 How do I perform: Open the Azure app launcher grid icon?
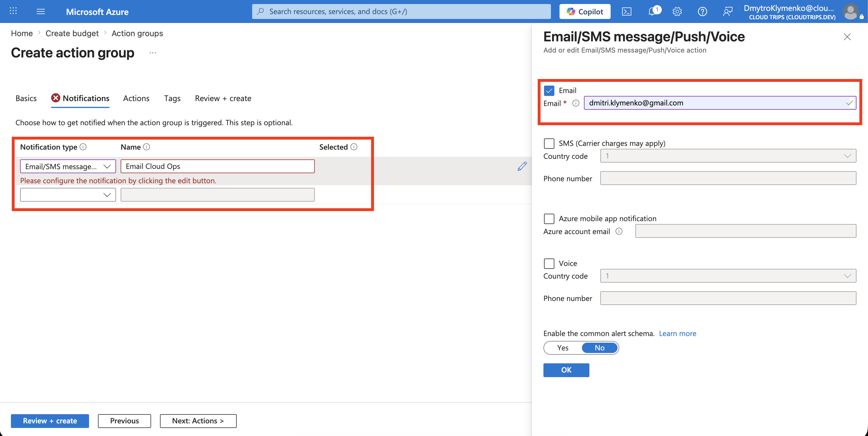tap(13, 11)
